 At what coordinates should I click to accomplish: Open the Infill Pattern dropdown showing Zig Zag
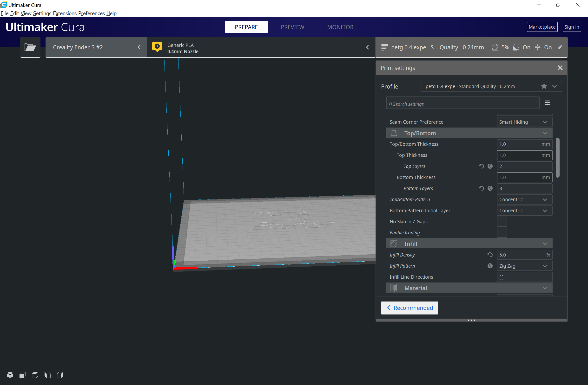524,266
